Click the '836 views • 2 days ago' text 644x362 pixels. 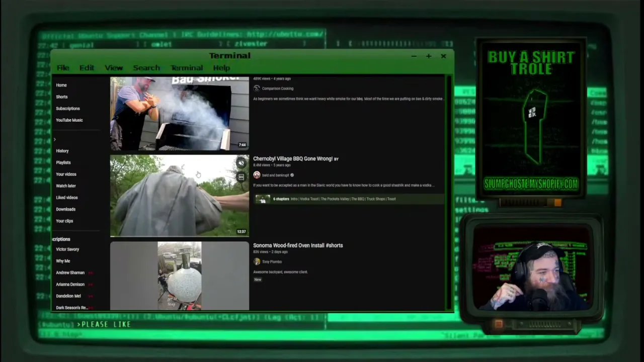click(x=270, y=251)
